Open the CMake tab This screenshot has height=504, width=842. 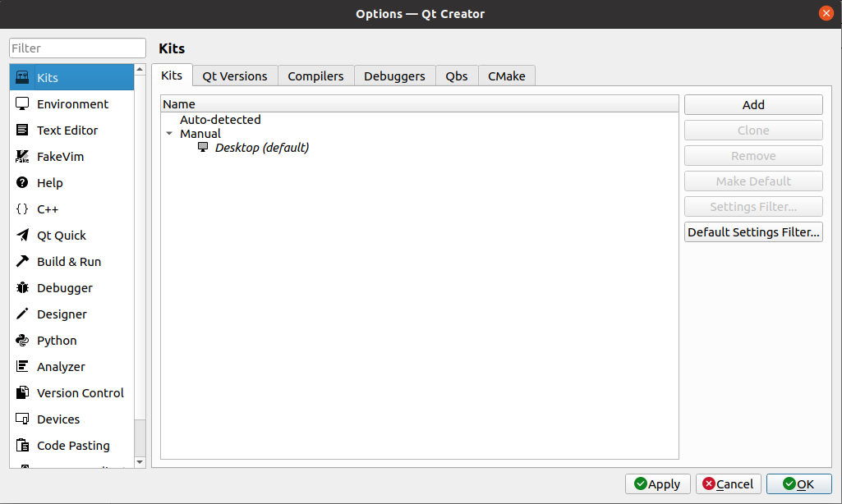pos(506,76)
